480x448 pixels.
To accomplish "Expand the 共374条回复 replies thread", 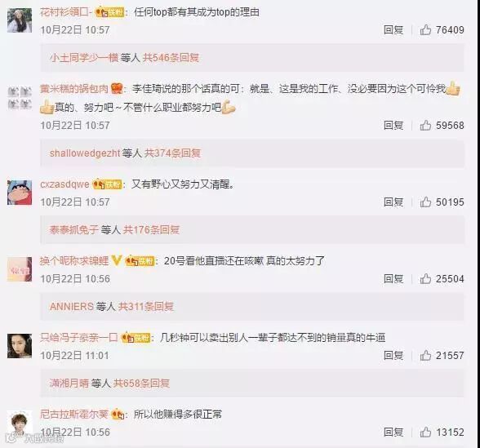I will (x=172, y=153).
